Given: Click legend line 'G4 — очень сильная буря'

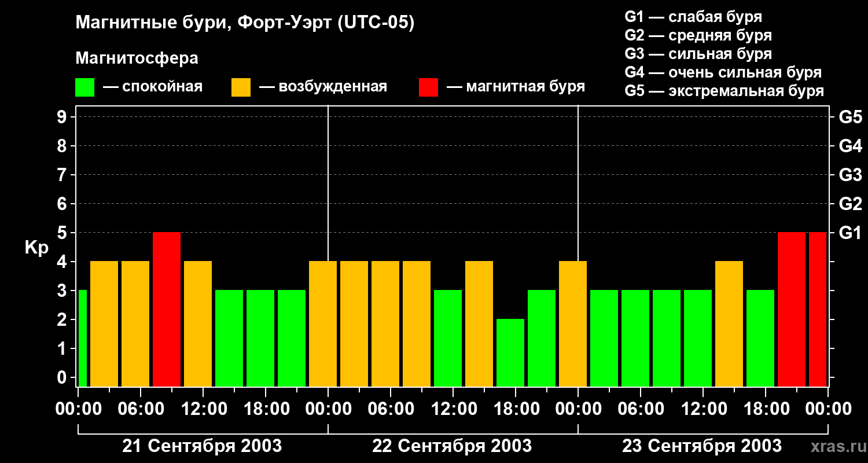Looking at the screenshot, I should 723,72.
